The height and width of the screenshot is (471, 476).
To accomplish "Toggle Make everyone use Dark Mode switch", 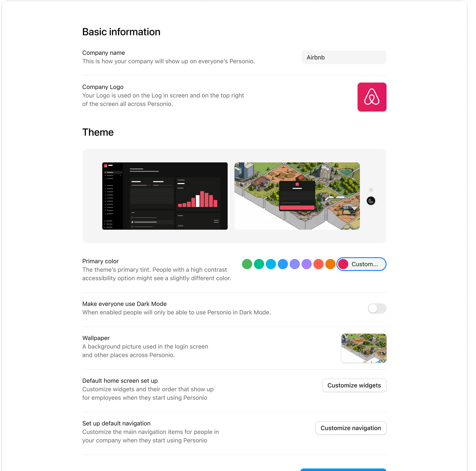I will point(377,309).
